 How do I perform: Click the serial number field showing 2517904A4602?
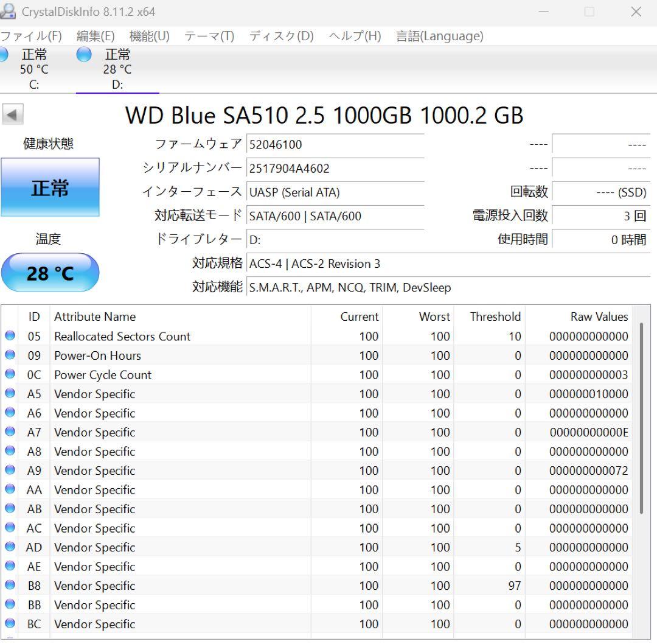[335, 169]
